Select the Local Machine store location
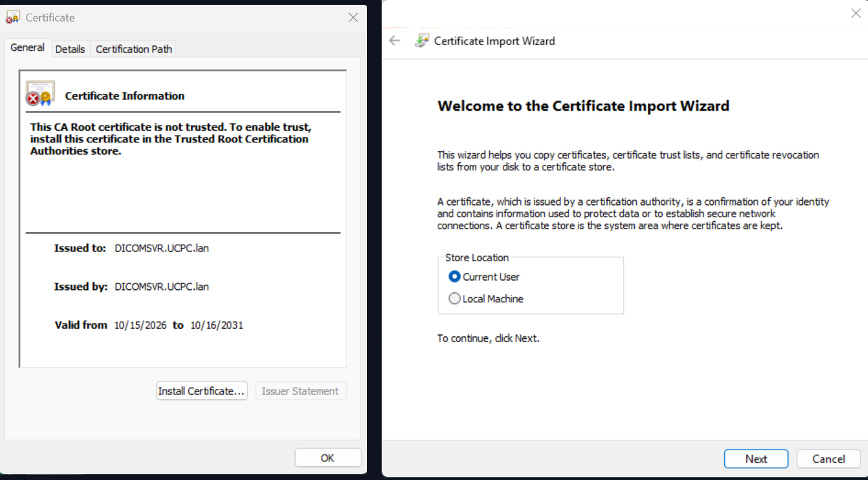The height and width of the screenshot is (480, 868). [x=485, y=299]
